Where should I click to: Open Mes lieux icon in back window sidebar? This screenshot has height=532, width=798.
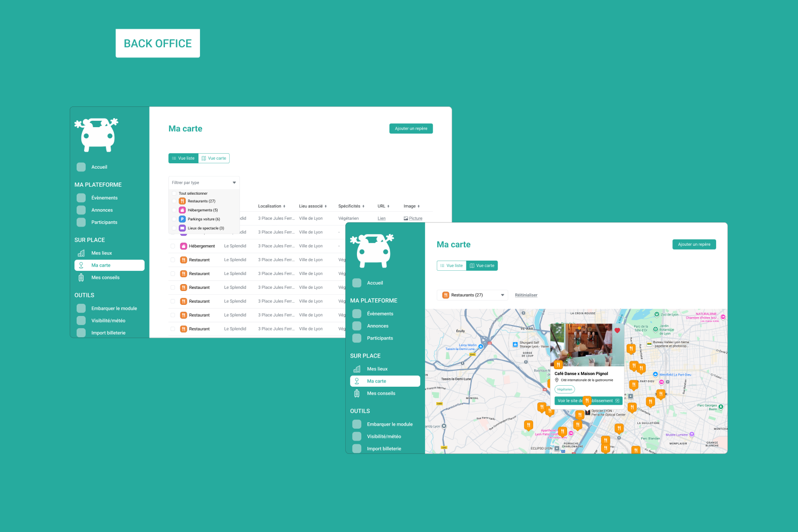point(81,253)
